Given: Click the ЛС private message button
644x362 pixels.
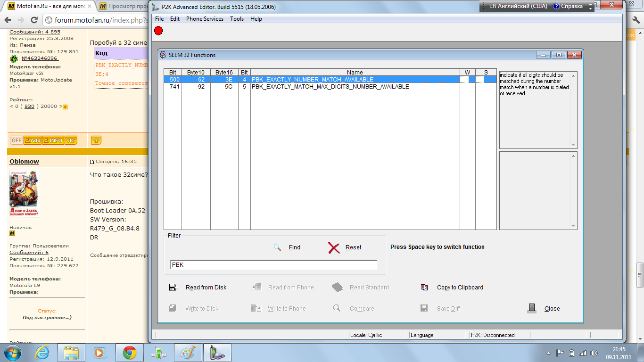Looking at the screenshot, I should point(71,140).
